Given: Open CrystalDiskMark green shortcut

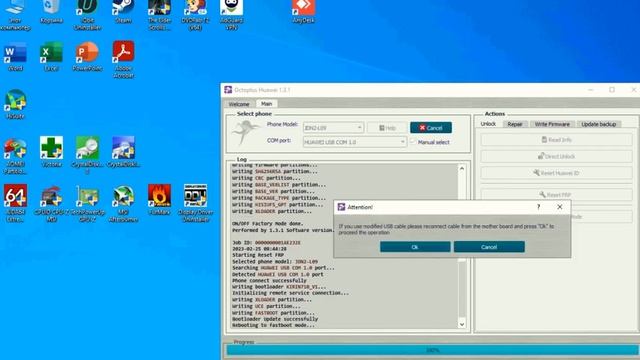Looking at the screenshot, I should pyautogui.click(x=87, y=155).
